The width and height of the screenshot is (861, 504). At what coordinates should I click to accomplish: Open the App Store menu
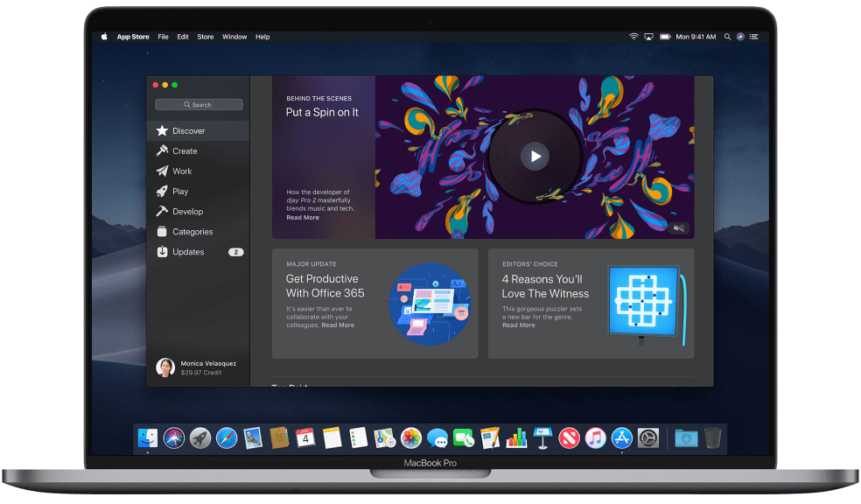[x=133, y=37]
